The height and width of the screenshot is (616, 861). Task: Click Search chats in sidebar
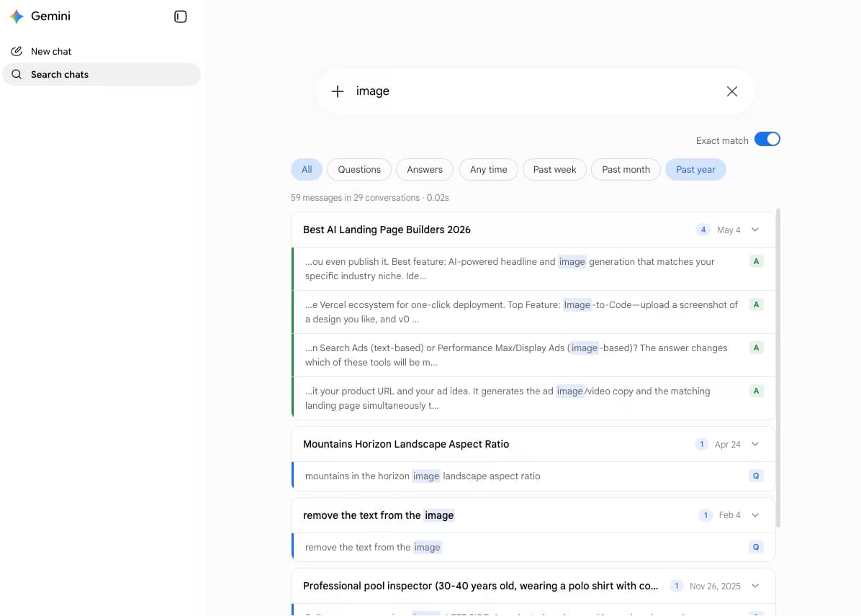coord(102,74)
